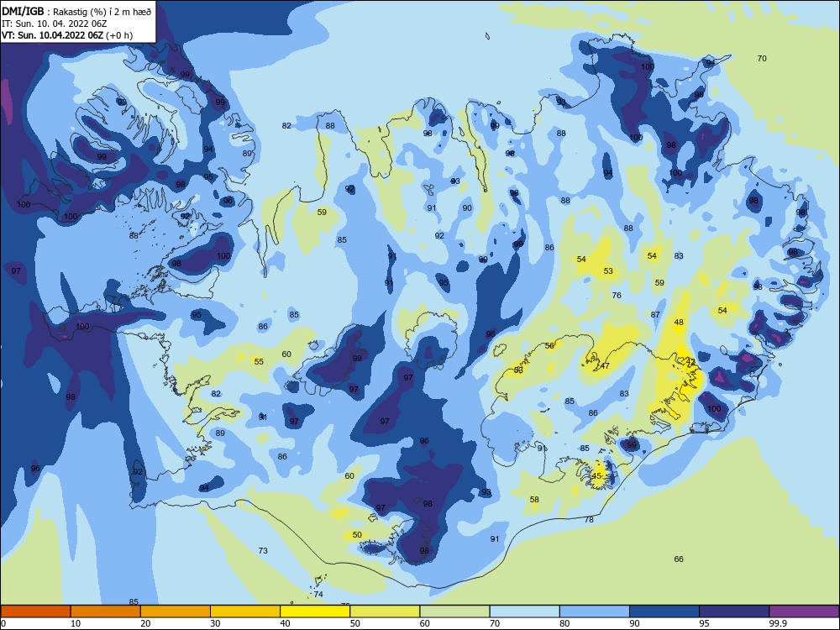Click the humidity value '48' on the map

pos(679,322)
